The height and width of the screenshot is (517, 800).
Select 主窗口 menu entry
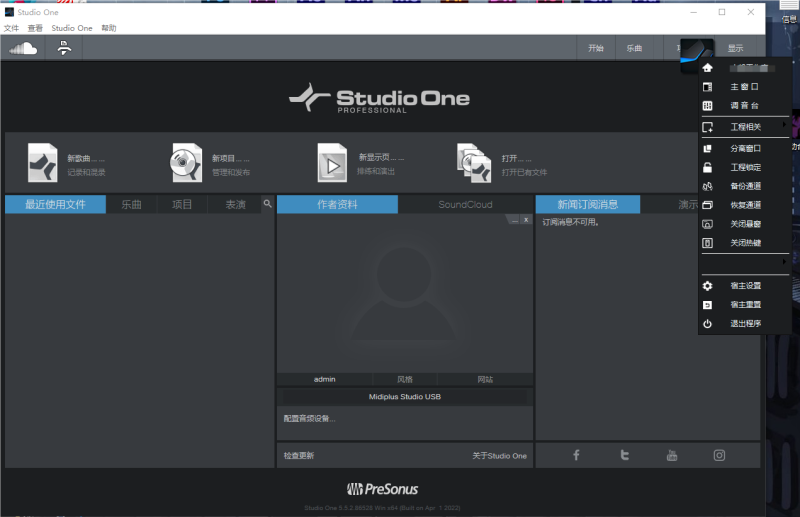pos(745,87)
